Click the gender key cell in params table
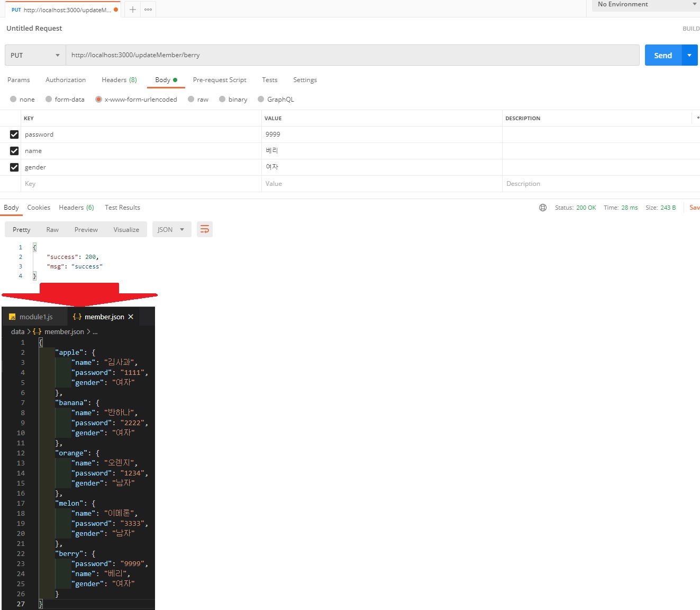700x610 pixels. [141, 167]
